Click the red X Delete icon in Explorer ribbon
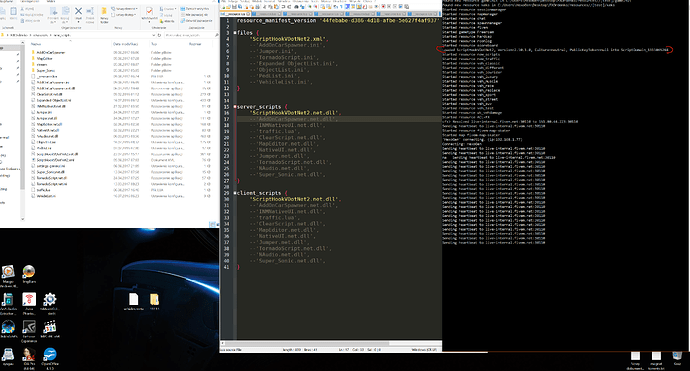The height and width of the screenshot is (371, 690). (78, 11)
